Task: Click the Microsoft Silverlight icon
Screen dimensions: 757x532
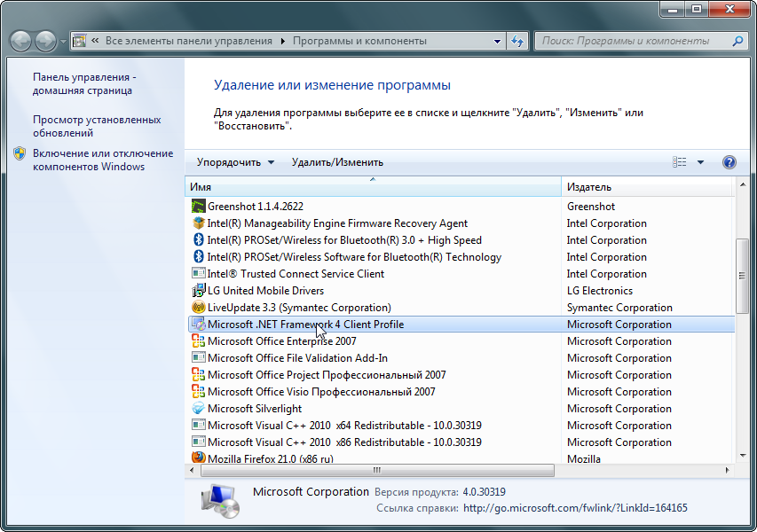Action: pos(199,409)
